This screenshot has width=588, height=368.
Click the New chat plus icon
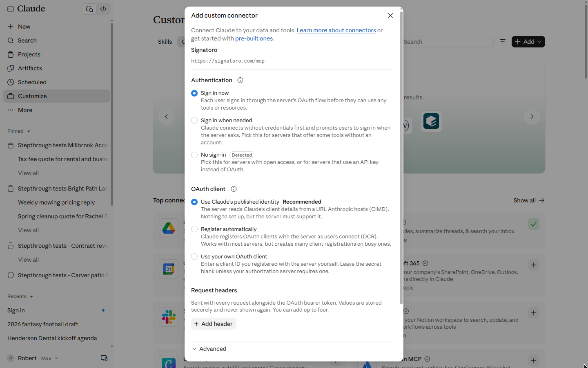point(11,27)
